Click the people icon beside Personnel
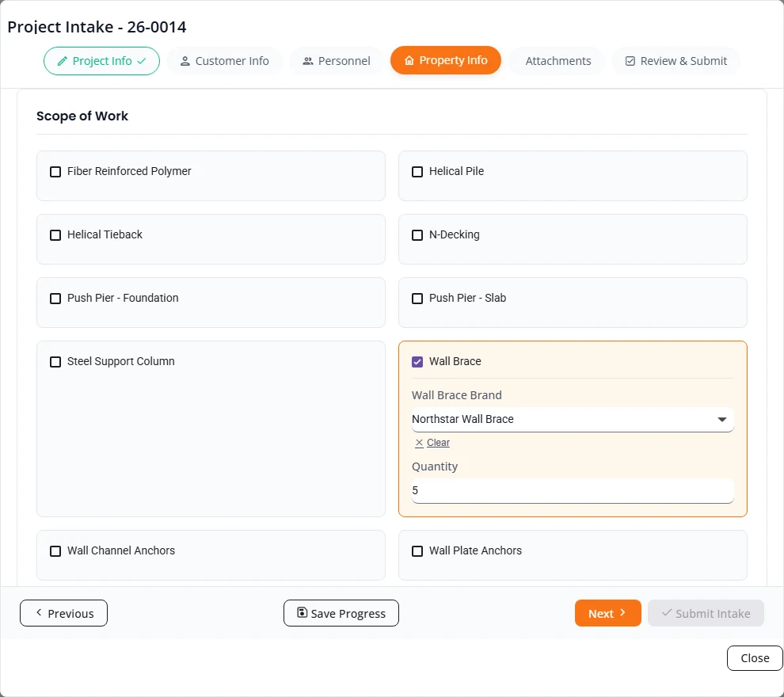This screenshot has width=784, height=697. point(308,61)
